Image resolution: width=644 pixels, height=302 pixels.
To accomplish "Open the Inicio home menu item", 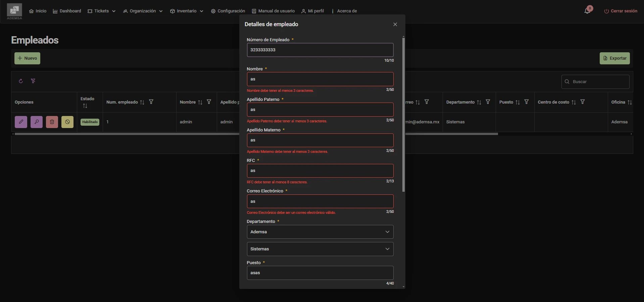I will (x=38, y=11).
